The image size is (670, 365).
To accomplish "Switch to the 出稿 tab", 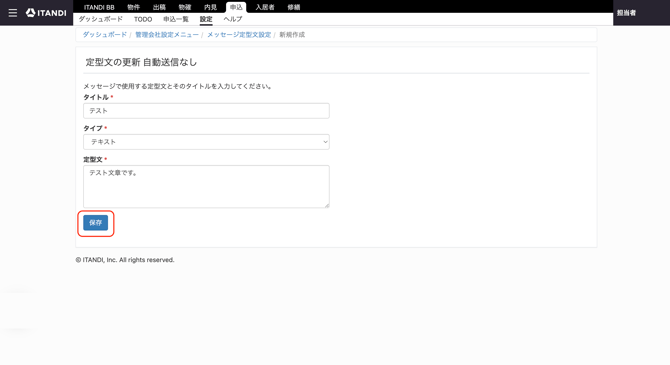I will pos(159,7).
